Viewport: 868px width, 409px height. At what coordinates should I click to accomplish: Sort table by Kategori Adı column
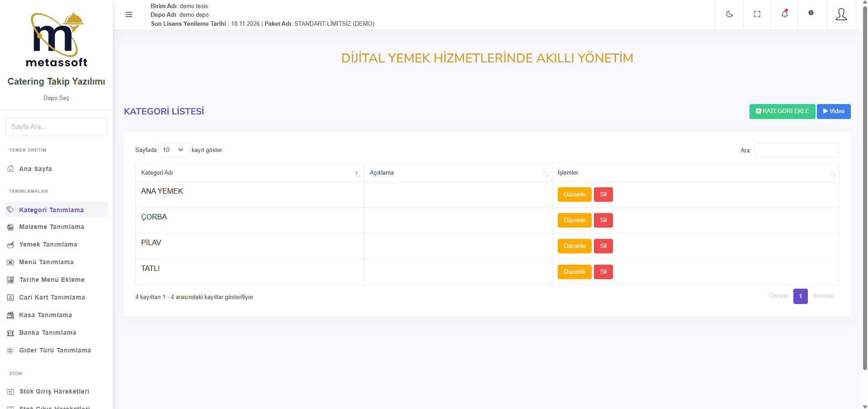250,173
